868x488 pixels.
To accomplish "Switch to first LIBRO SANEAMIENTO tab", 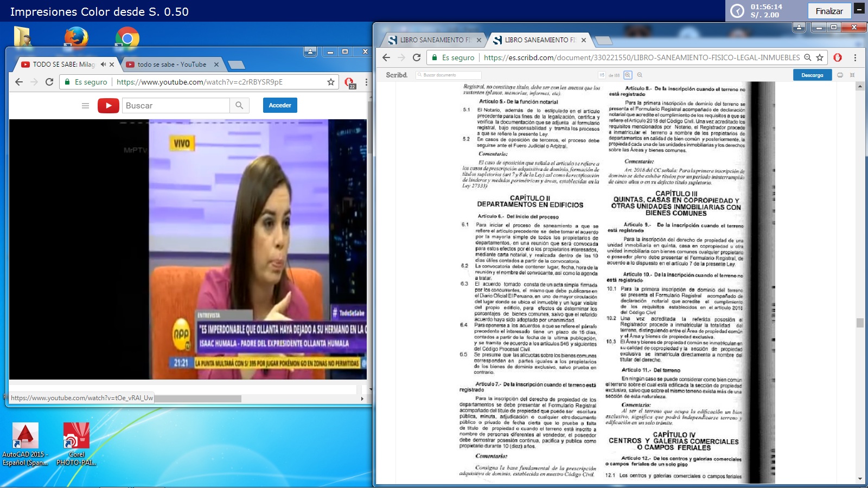I will coord(434,40).
